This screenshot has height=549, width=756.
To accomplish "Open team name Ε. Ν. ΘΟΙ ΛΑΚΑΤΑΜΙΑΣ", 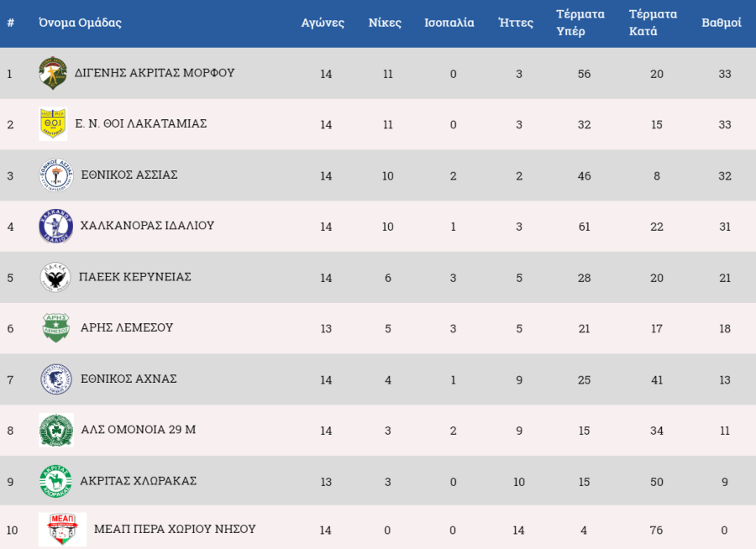I will (141, 124).
